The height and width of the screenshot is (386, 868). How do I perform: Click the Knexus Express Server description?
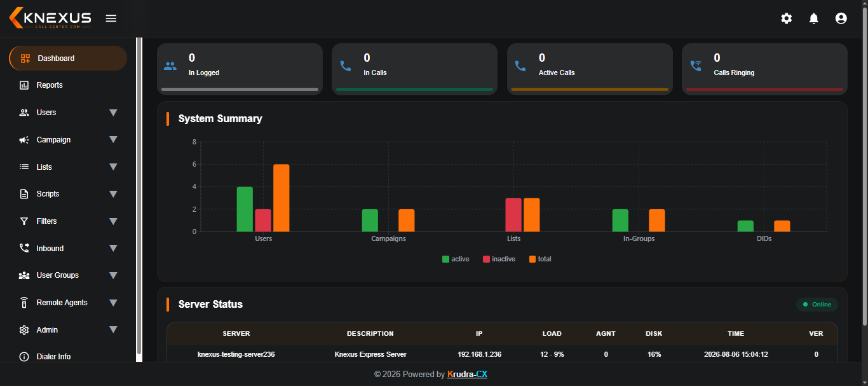[x=370, y=354]
